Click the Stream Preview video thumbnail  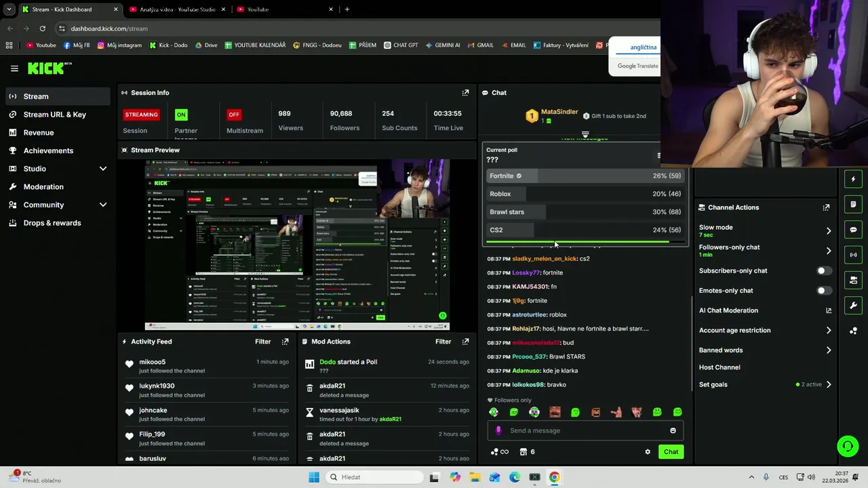click(297, 245)
